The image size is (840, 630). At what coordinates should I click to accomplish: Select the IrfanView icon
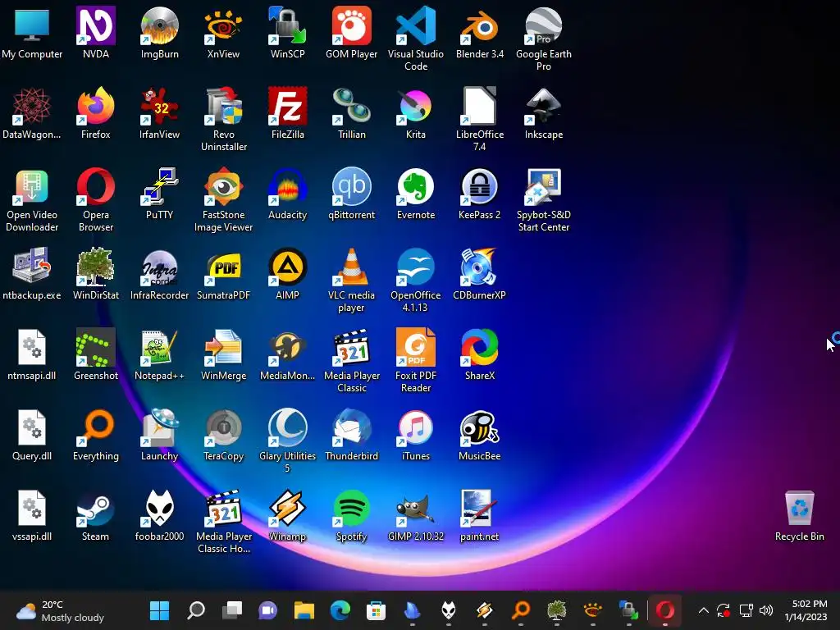coord(160,106)
